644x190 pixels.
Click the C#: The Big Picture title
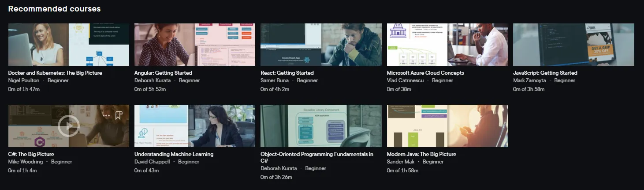(x=31, y=154)
